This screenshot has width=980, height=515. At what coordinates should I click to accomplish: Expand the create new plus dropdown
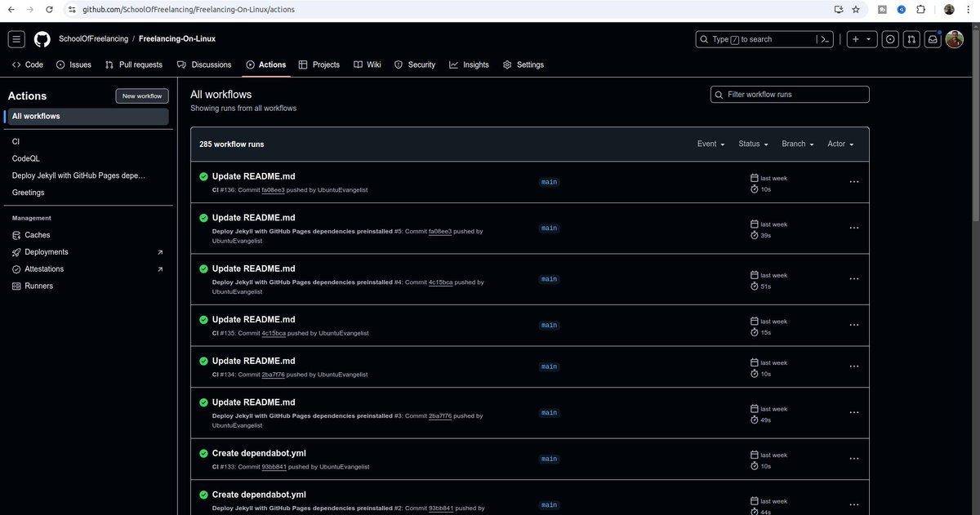pos(862,39)
